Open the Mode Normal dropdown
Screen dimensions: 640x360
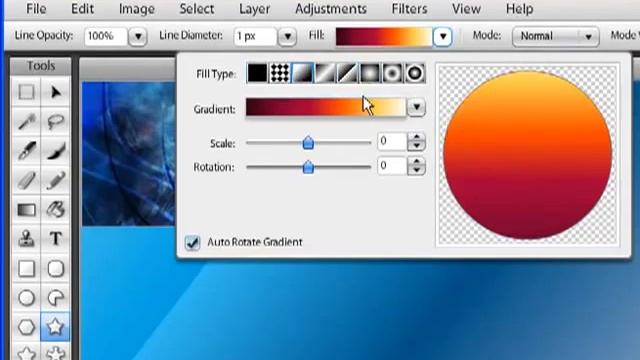pyautogui.click(x=556, y=37)
